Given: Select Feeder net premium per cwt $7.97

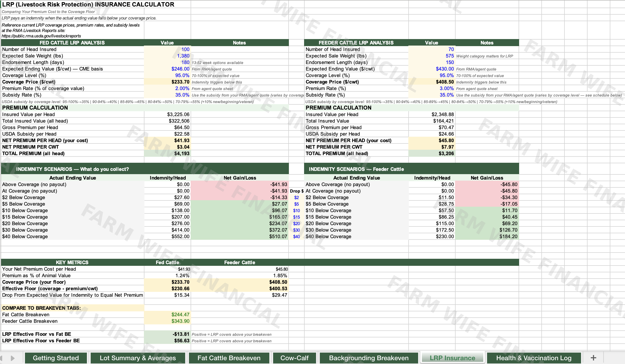Looking at the screenshot, I should pyautogui.click(x=432, y=147).
